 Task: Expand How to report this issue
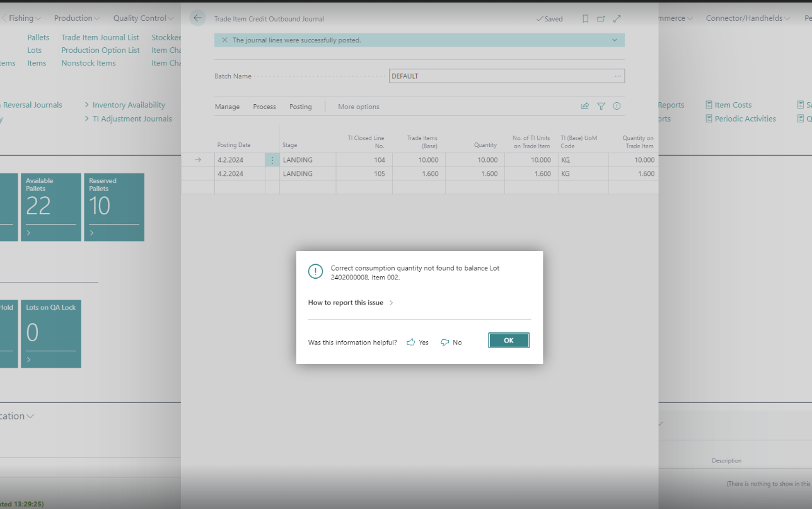(351, 303)
